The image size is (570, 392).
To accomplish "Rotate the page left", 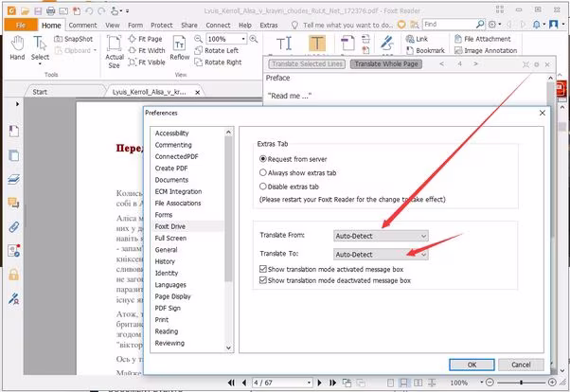I will (217, 50).
